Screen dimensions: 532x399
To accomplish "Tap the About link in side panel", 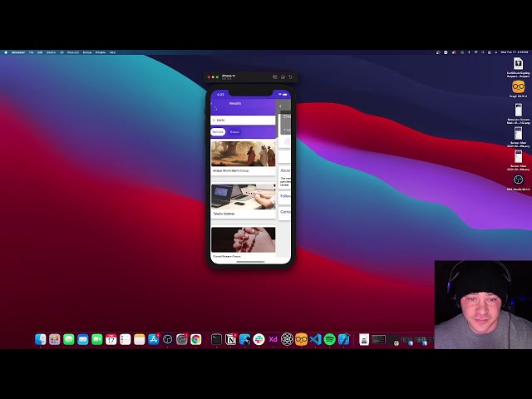I will point(285,170).
